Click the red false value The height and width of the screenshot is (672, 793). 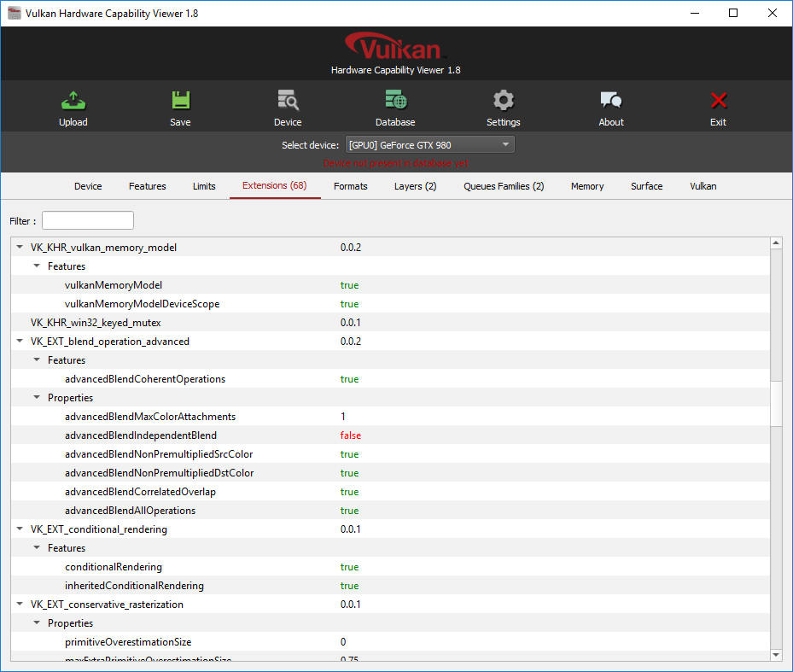351,435
